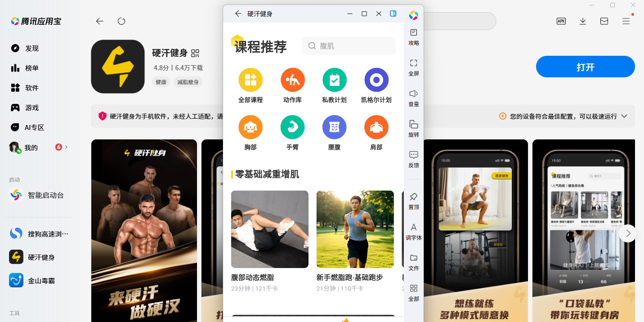Open 私教计划 plan icon
This screenshot has width=644, height=322.
(334, 80)
